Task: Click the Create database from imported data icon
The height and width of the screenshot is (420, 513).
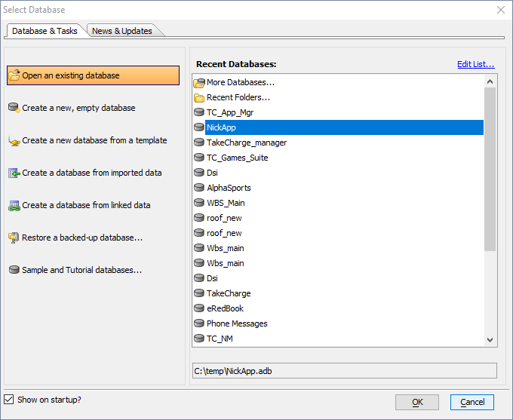Action: point(14,173)
